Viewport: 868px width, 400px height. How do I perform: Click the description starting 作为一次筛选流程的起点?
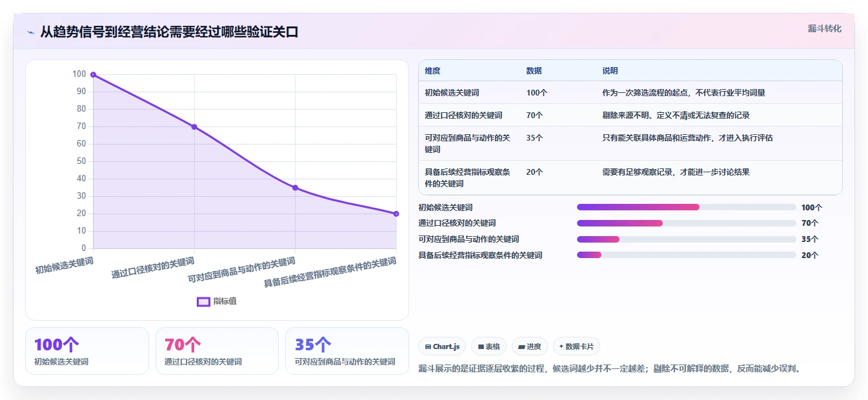(x=683, y=93)
